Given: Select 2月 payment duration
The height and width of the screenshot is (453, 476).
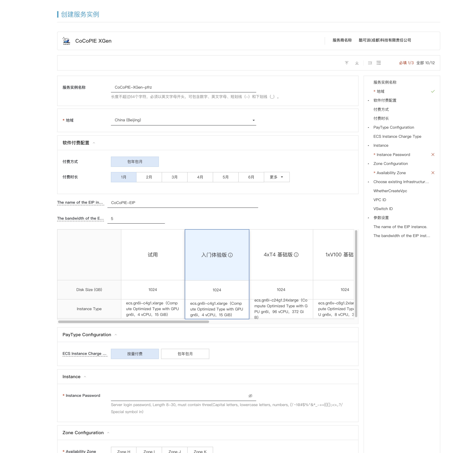Looking at the screenshot, I should click(x=149, y=177).
